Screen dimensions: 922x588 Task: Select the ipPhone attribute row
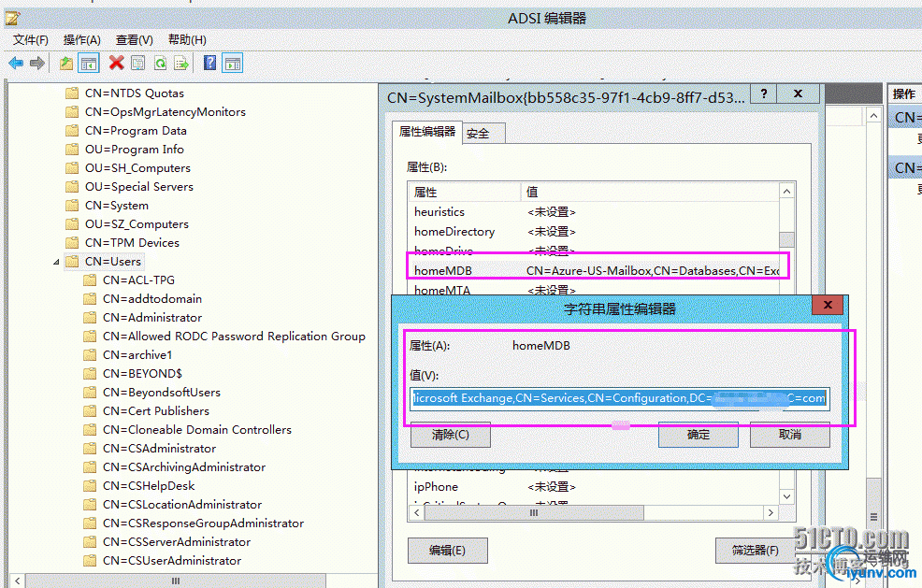click(x=594, y=487)
